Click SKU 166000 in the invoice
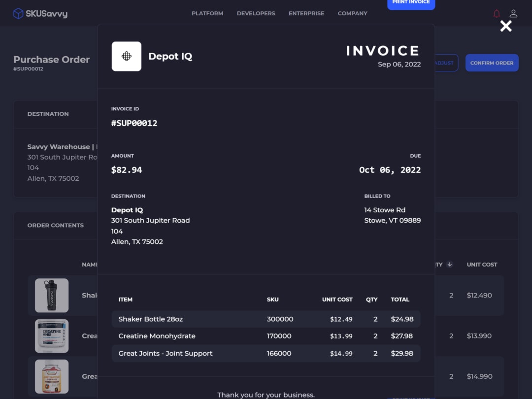 (279, 353)
